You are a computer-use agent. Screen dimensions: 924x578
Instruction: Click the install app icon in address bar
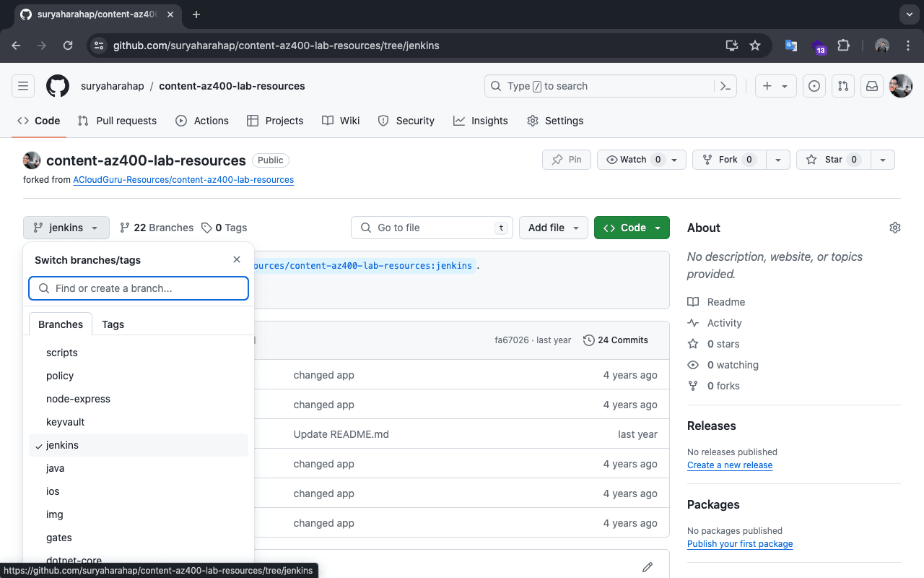(x=732, y=46)
